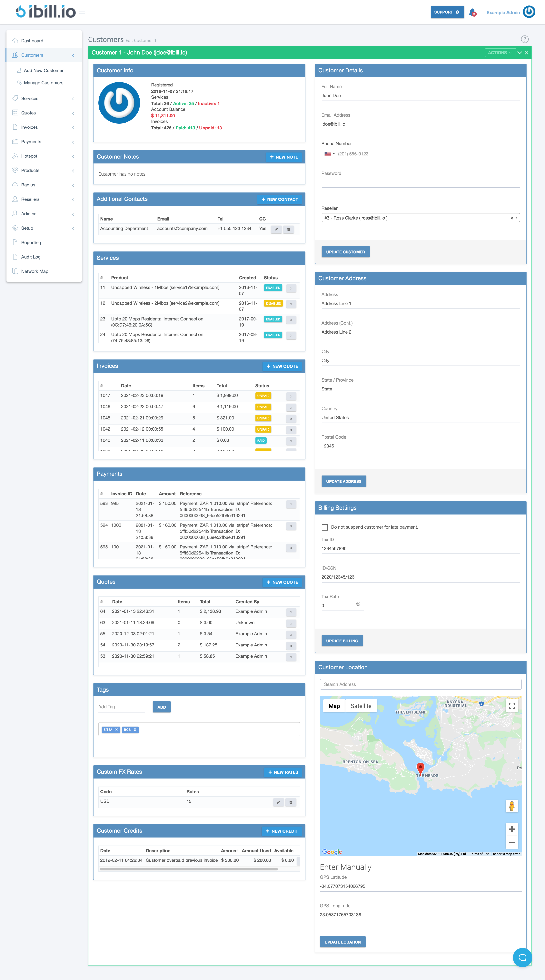
Task: Click the hamburger menu icon beside logo
Action: click(82, 12)
